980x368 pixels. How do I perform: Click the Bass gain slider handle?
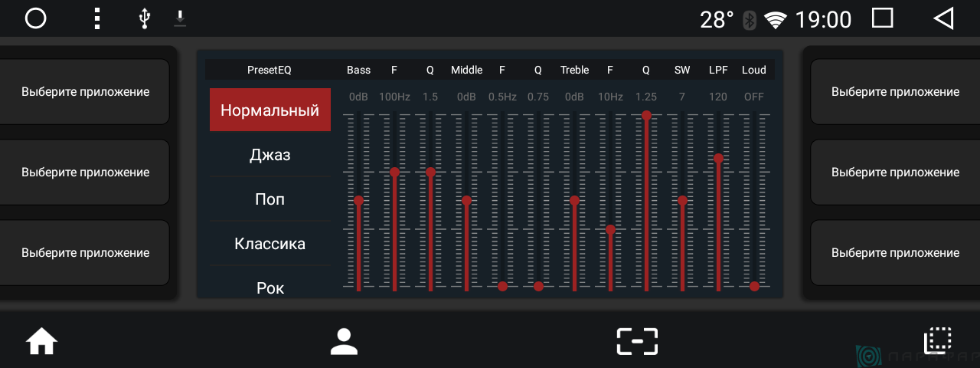(x=358, y=200)
